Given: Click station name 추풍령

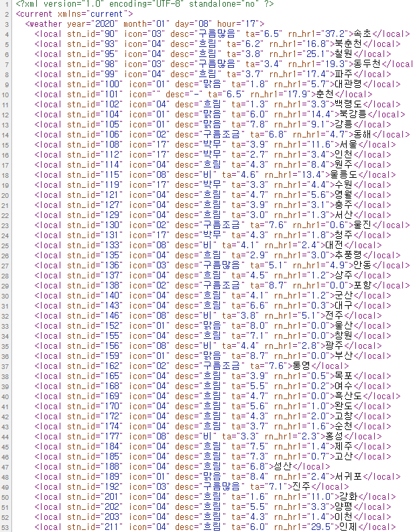Looking at the screenshot, I should [349, 255].
